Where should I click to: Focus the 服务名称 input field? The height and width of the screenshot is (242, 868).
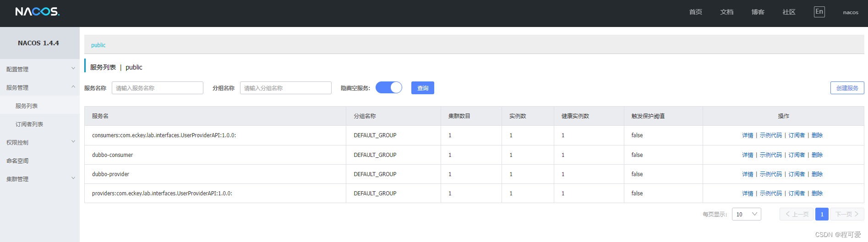158,88
